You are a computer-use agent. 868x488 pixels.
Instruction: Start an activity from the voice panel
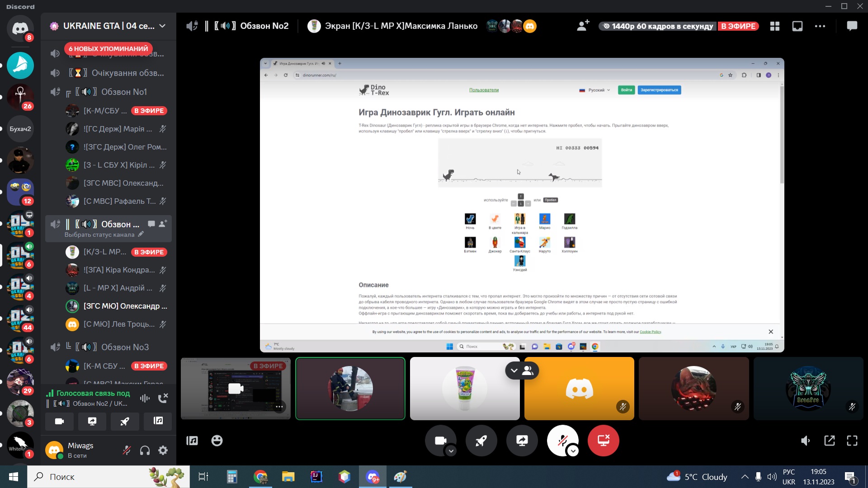point(125,422)
